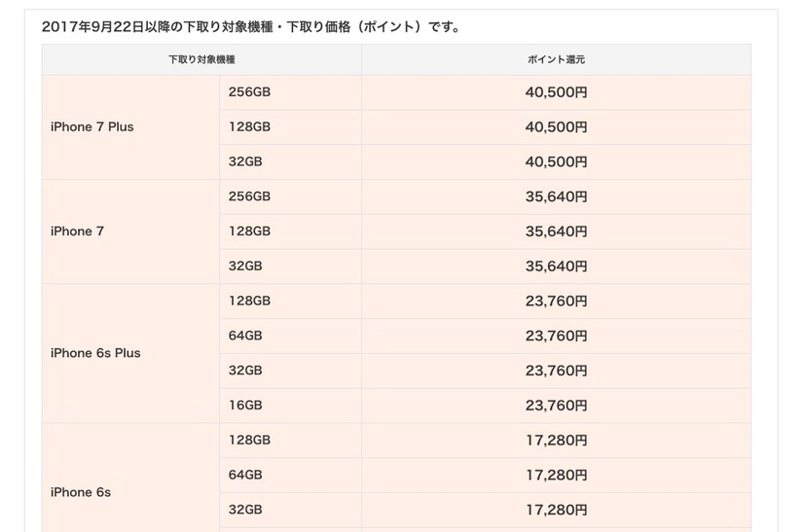This screenshot has height=532, width=804.
Task: Select 40,500円 in the iPhone 7 Plus 256GB row
Action: pyautogui.click(x=557, y=92)
